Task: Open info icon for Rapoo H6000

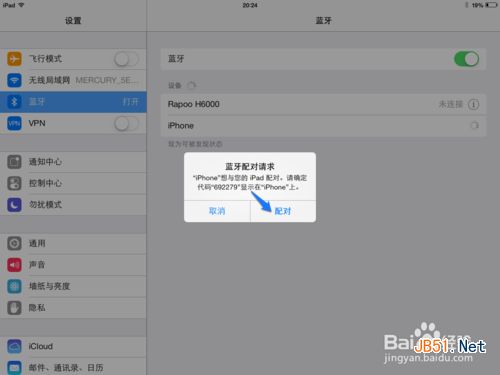Action: pyautogui.click(x=473, y=104)
